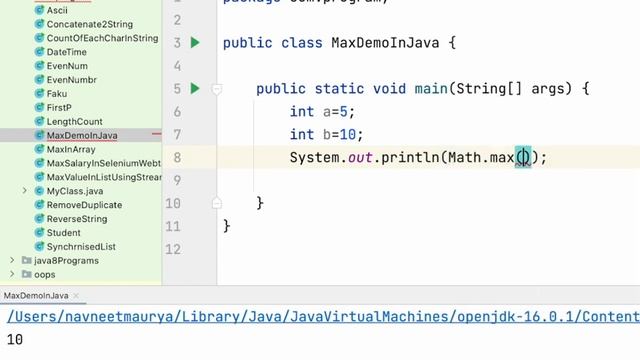The height and width of the screenshot is (360, 640).
Task: Select the java8Programs folder
Action: tap(66, 260)
